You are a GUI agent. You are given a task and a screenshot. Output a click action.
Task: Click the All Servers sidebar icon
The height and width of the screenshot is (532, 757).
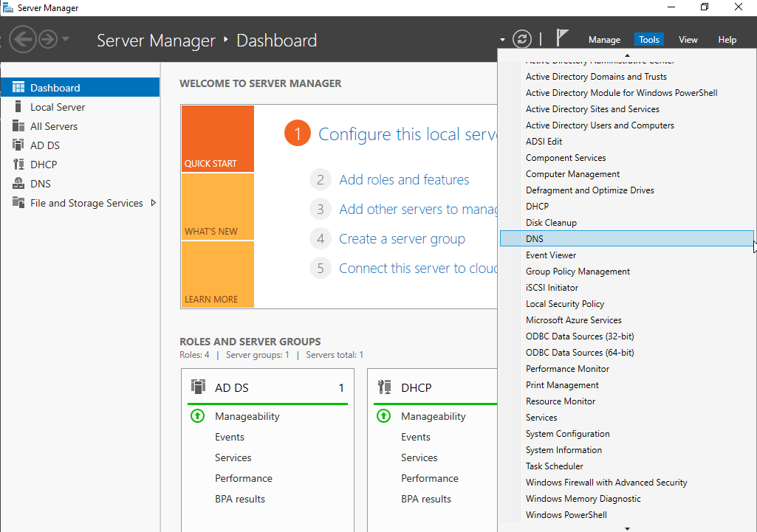(x=18, y=126)
